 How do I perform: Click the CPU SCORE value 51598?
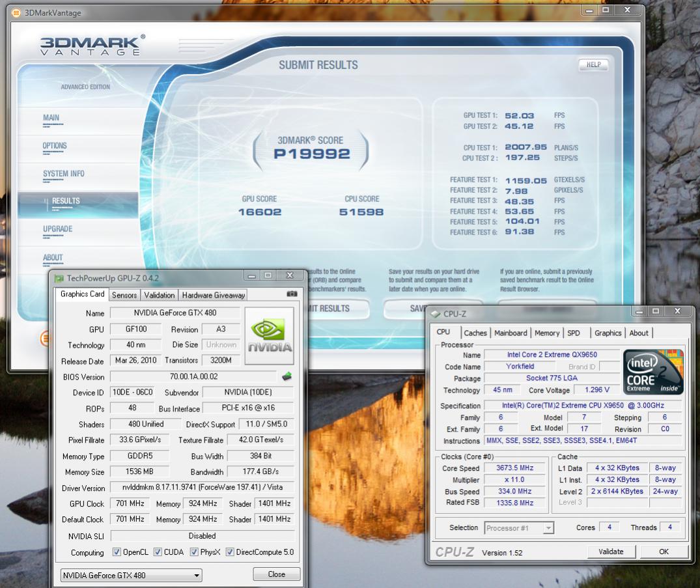[361, 212]
